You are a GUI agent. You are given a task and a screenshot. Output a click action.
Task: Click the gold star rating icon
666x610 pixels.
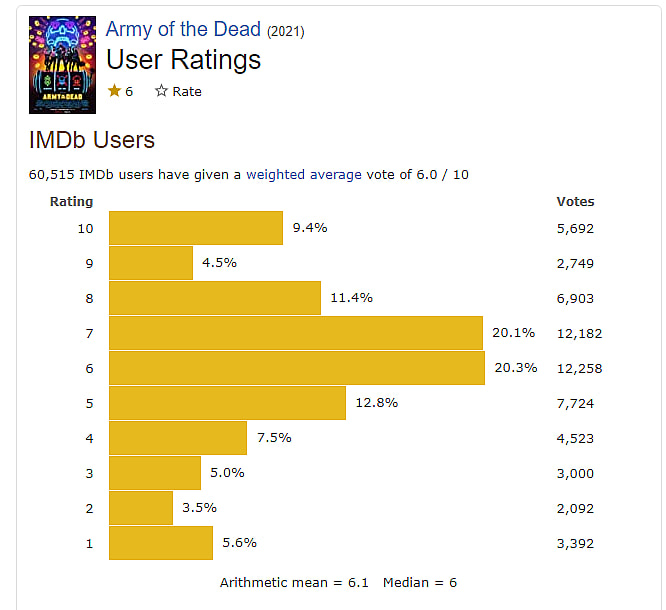pos(114,91)
